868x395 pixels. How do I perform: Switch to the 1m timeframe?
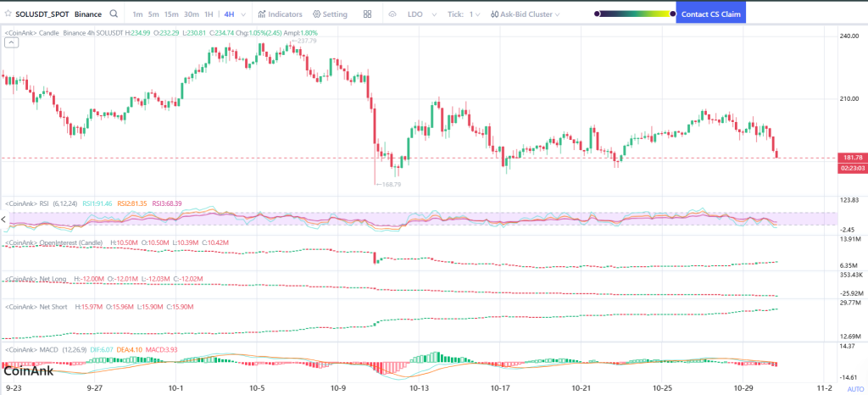[x=137, y=14]
